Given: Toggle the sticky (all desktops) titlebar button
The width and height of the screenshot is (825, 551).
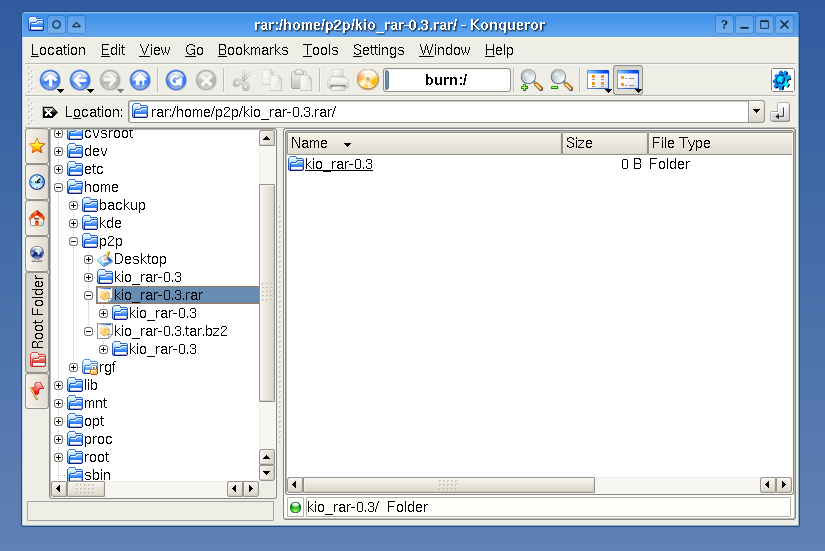Looking at the screenshot, I should tap(56, 24).
